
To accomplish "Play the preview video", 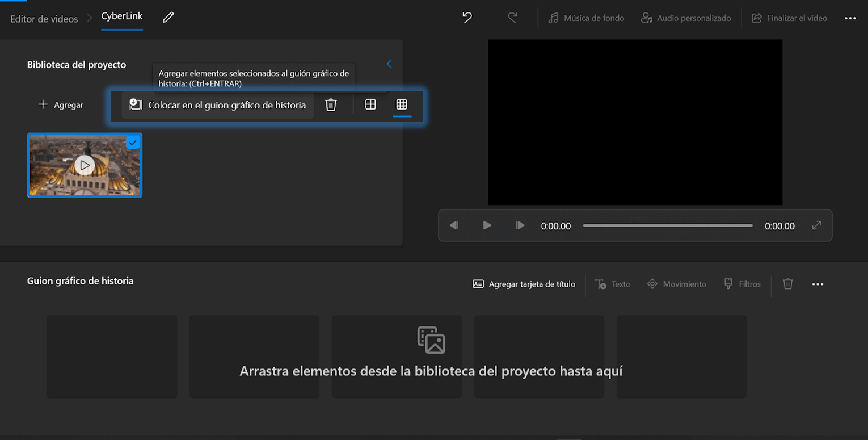I will click(x=487, y=225).
